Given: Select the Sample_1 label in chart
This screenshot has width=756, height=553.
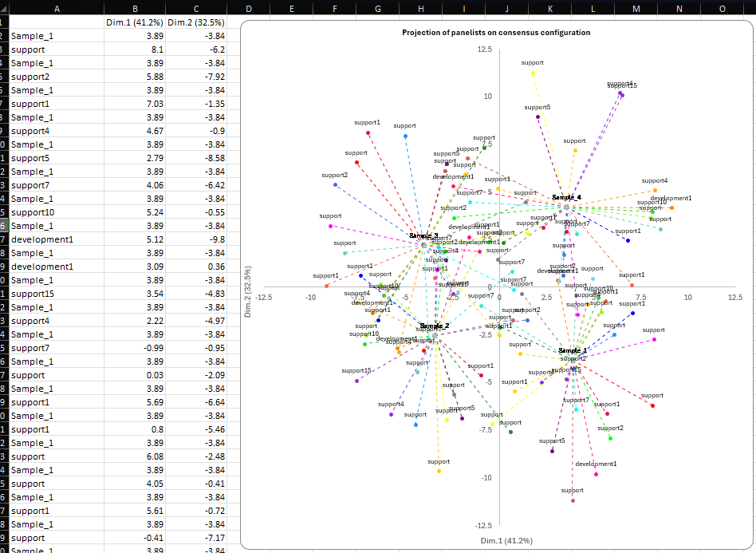Looking at the screenshot, I should tap(573, 351).
